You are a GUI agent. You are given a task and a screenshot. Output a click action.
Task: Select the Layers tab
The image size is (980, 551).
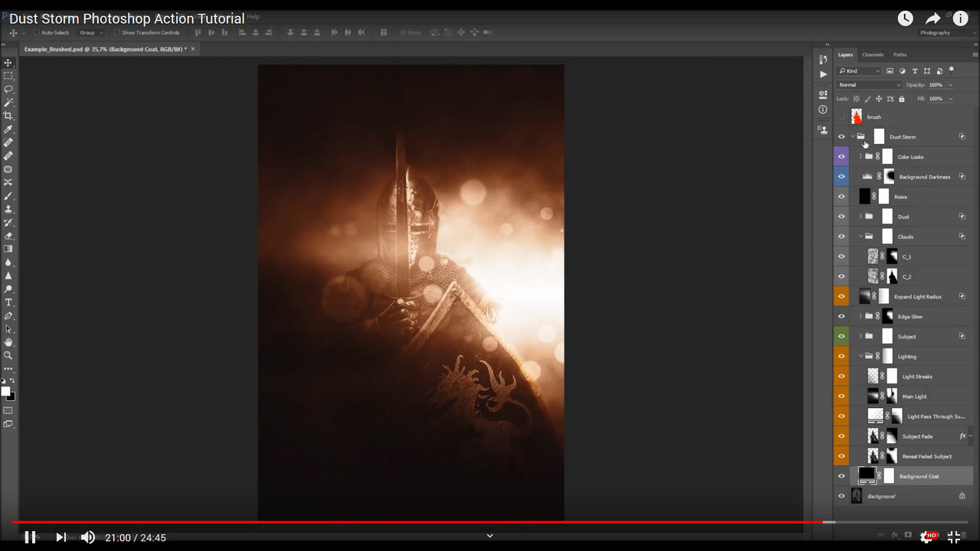(845, 55)
